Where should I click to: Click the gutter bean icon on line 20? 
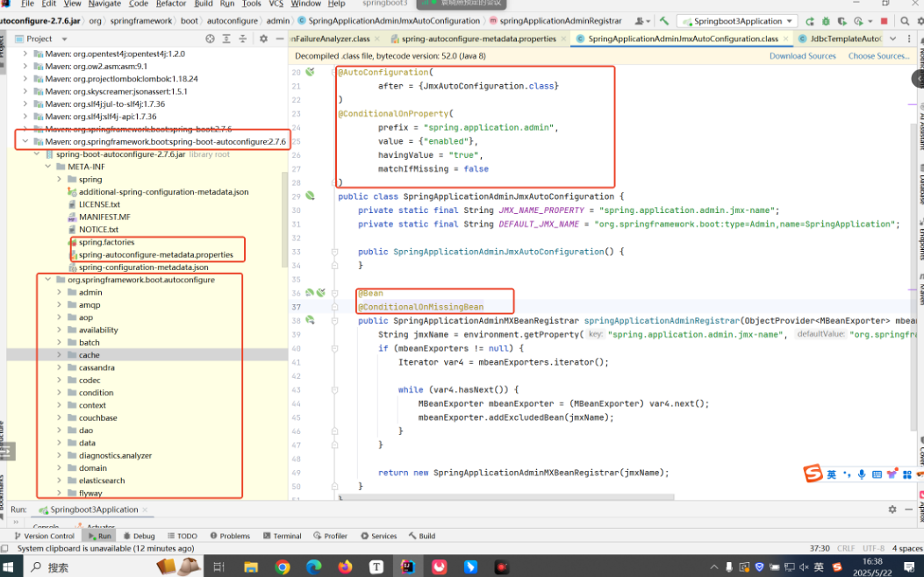tap(310, 72)
